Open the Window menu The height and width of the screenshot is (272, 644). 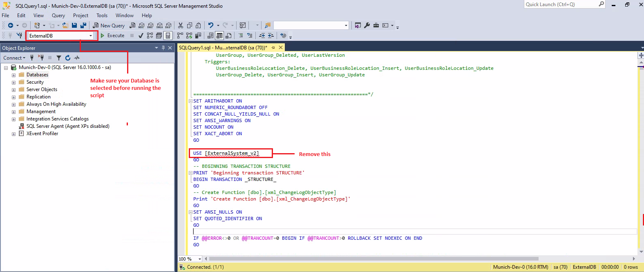[x=125, y=16]
